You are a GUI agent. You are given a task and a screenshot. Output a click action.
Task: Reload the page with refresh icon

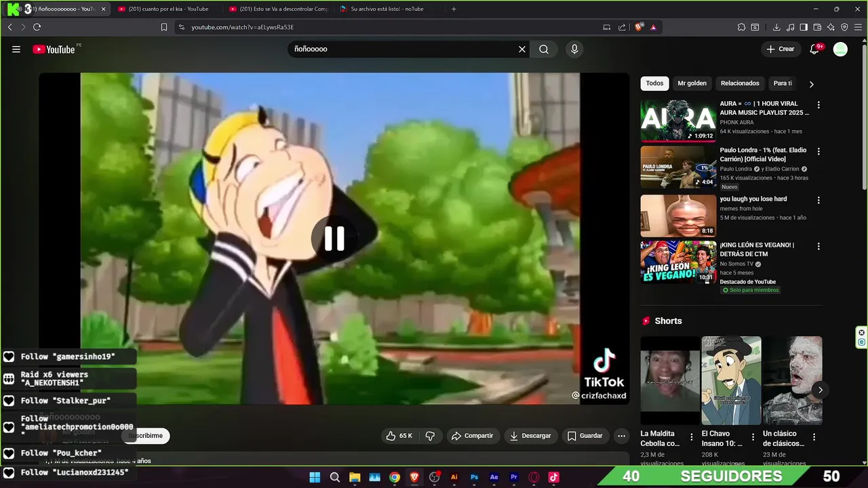(x=37, y=27)
